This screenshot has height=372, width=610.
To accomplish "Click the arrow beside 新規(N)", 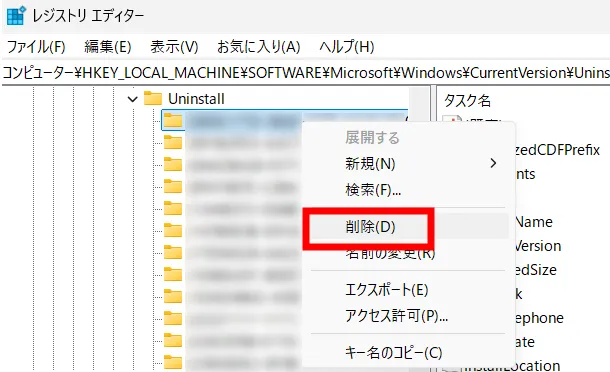I will coord(493,163).
